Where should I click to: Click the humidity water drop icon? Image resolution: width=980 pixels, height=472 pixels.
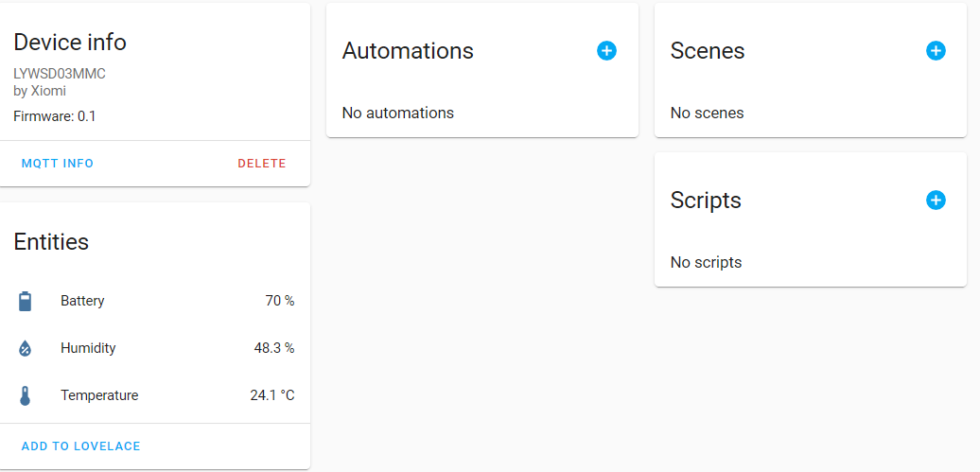tap(26, 348)
